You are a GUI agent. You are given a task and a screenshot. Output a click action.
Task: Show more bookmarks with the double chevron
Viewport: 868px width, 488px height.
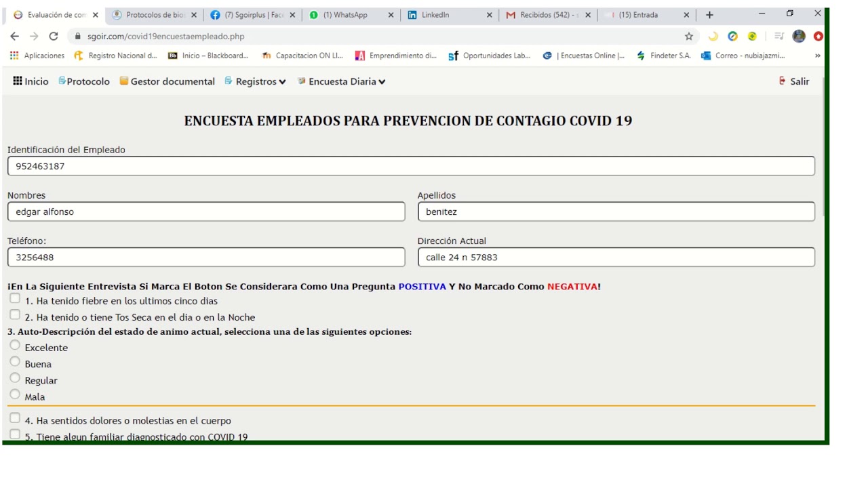tap(817, 56)
